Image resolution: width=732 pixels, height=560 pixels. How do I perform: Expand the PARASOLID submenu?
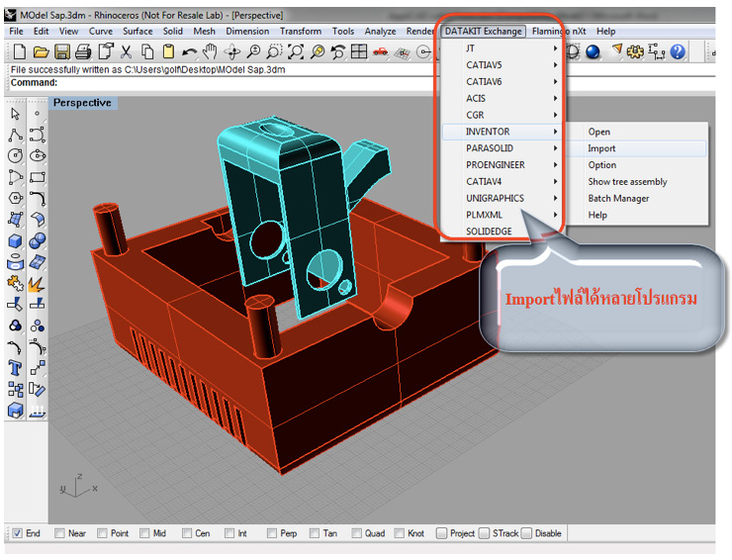503,148
